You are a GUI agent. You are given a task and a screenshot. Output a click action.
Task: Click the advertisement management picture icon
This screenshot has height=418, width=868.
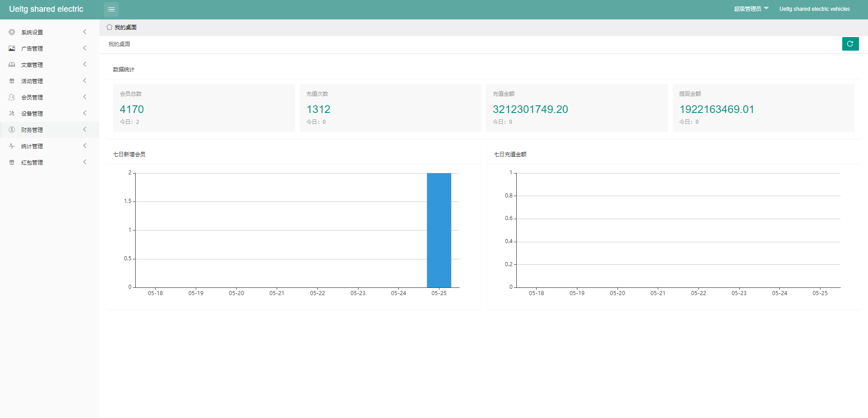(x=12, y=48)
